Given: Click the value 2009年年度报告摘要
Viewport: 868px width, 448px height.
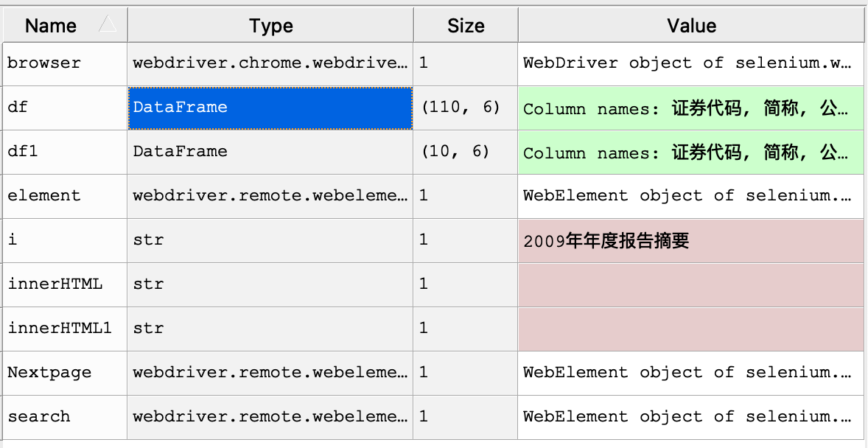Looking at the screenshot, I should pos(606,241).
